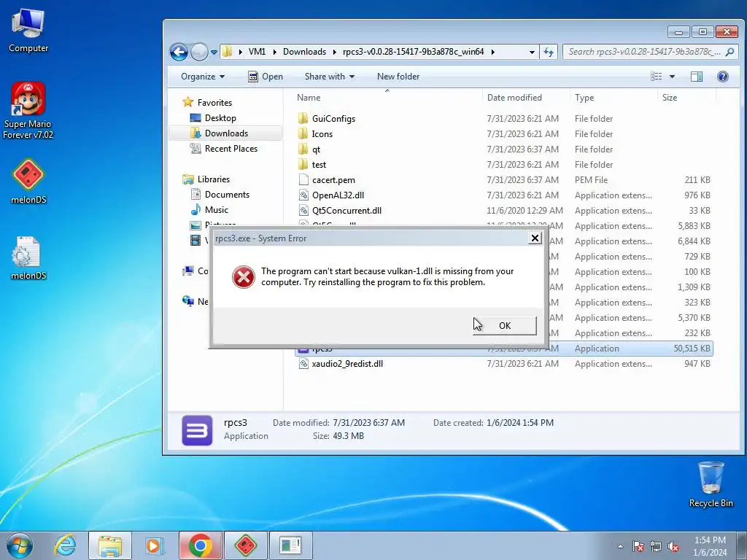Open the Windows Start menu

click(x=20, y=545)
